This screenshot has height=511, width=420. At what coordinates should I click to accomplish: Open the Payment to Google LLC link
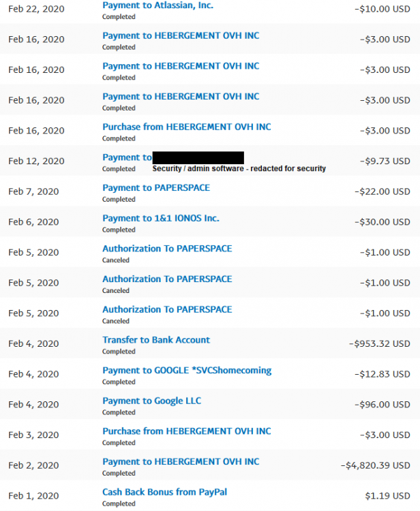click(152, 401)
